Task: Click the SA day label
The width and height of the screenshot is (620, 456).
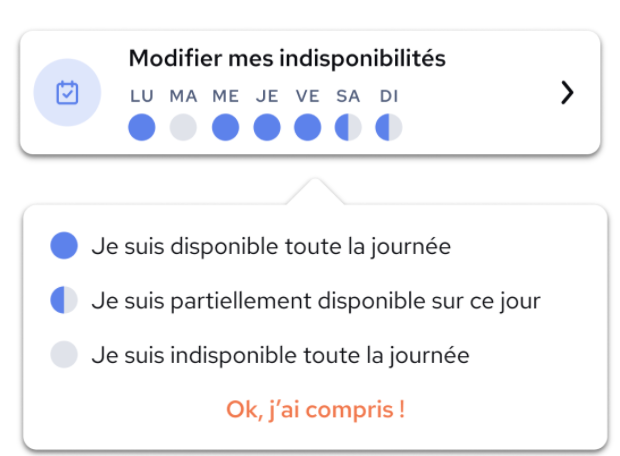Action: (348, 96)
